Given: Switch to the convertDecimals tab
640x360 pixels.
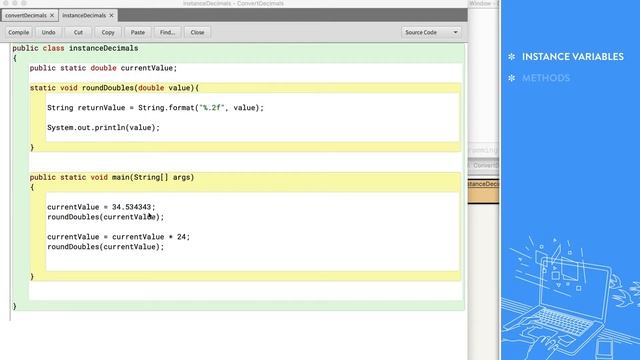Looking at the screenshot, I should pos(26,16).
